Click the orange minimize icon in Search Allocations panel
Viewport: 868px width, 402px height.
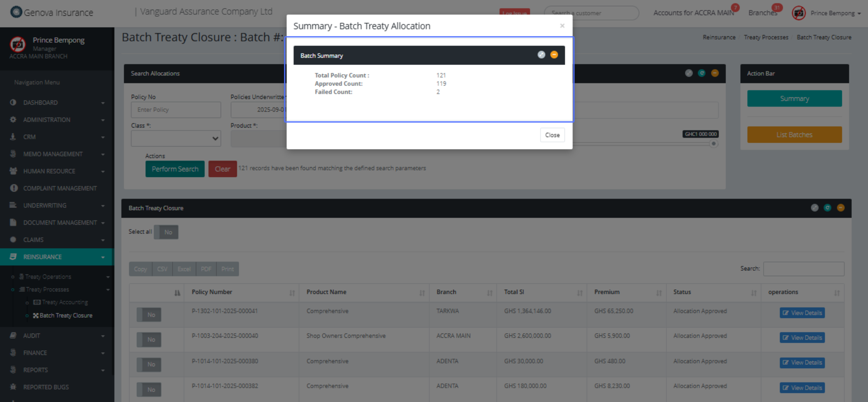pyautogui.click(x=715, y=73)
